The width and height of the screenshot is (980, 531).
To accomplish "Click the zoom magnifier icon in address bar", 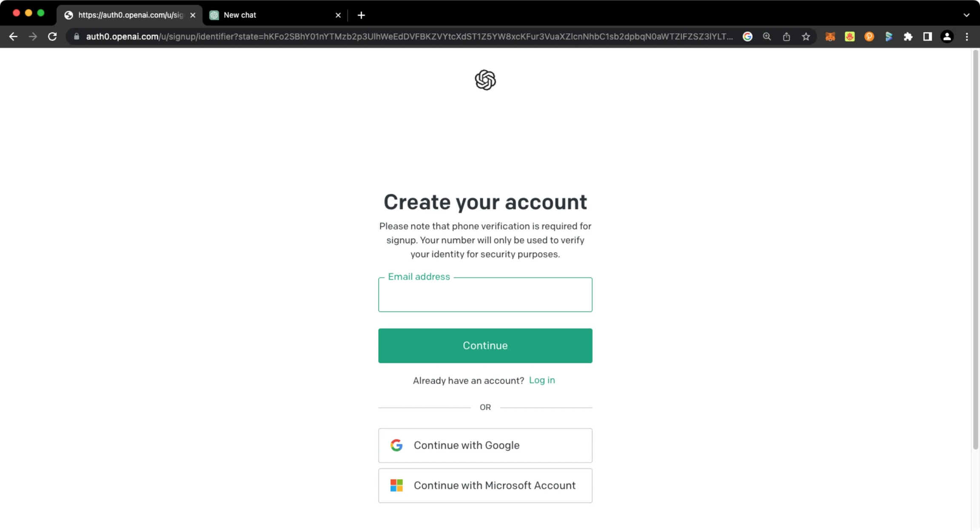I will (x=767, y=37).
